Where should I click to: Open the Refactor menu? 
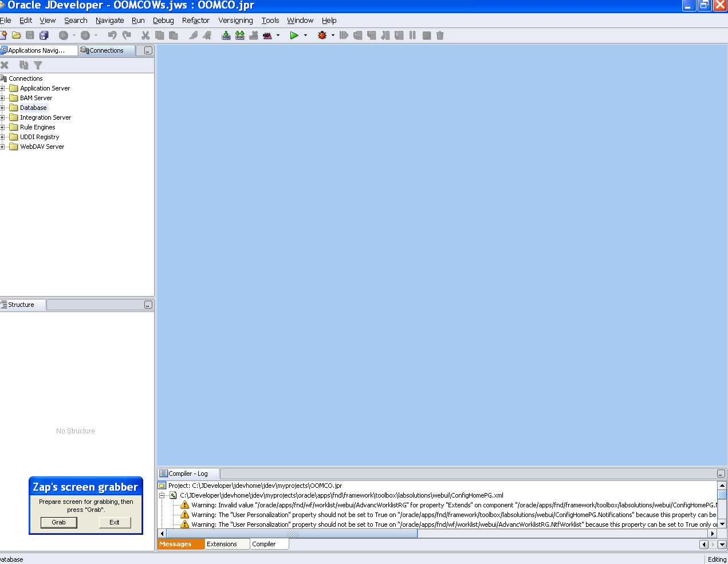pos(196,20)
